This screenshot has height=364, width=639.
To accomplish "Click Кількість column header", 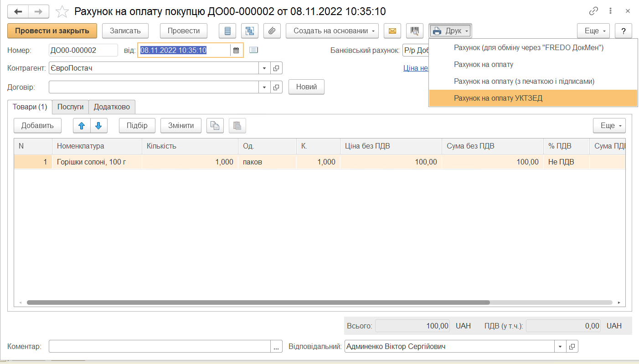I will tap(190, 146).
